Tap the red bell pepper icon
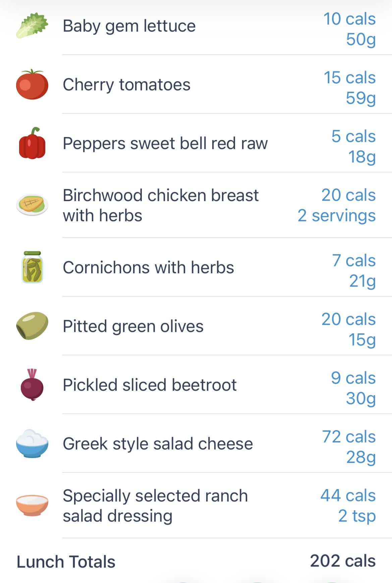Screen dimensions: 392x583 pyautogui.click(x=32, y=143)
